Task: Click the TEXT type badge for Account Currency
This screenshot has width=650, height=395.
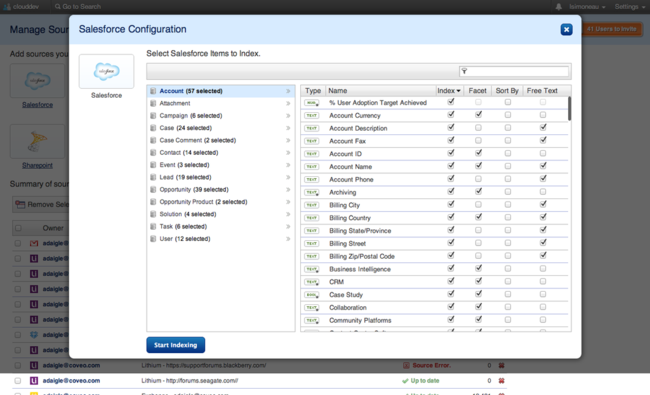Action: [x=311, y=116]
